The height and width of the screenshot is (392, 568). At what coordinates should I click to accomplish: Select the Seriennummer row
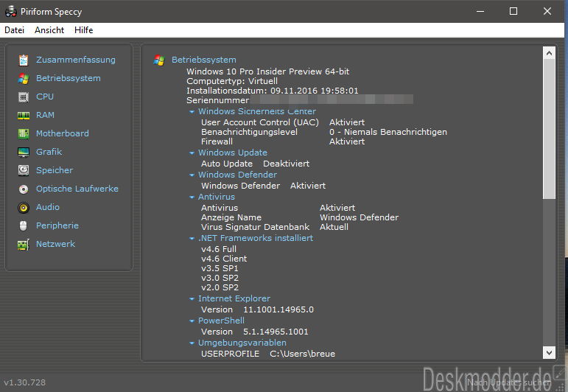pyautogui.click(x=300, y=100)
